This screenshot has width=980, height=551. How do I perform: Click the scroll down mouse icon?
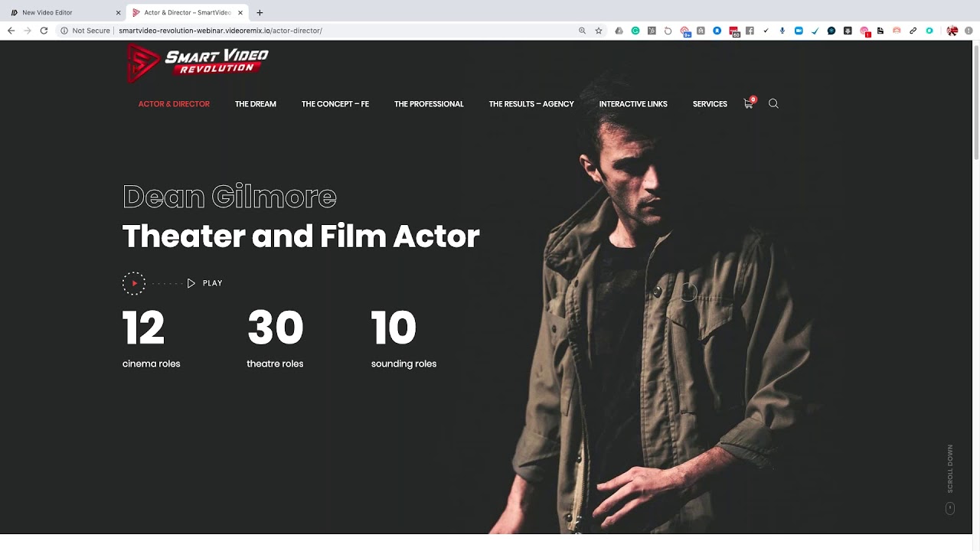[x=950, y=508]
